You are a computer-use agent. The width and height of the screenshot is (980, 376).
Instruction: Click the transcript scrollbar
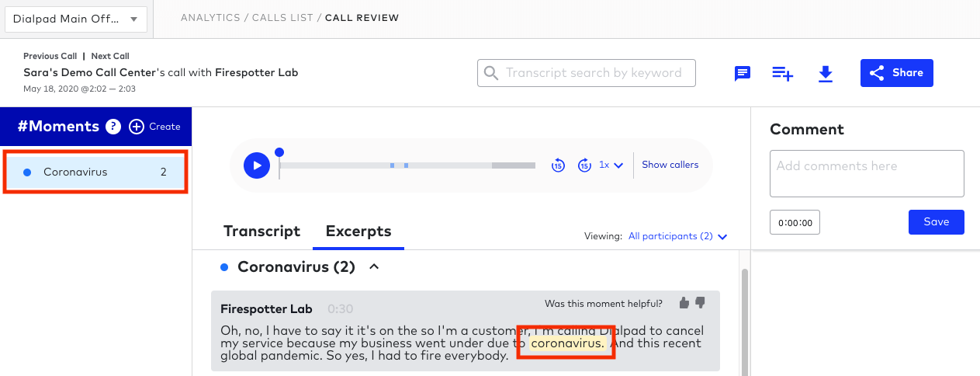746,322
